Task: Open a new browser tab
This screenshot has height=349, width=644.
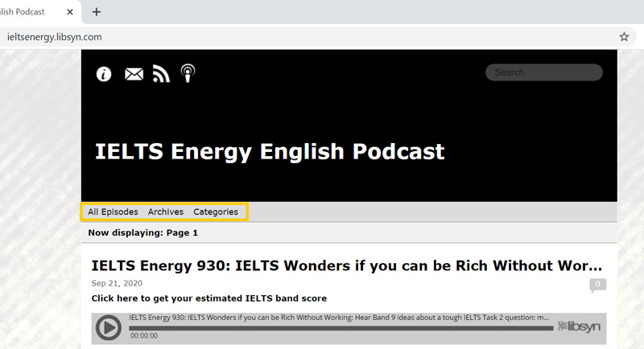Action: tap(97, 12)
